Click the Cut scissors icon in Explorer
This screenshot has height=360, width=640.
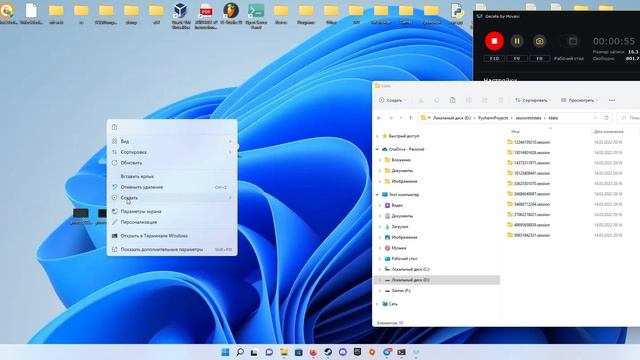point(420,100)
